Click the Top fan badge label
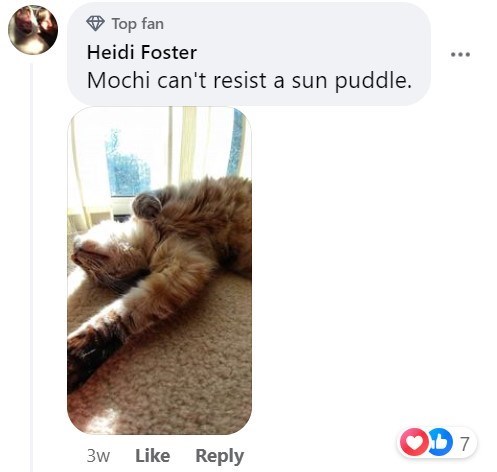The width and height of the screenshot is (497, 472). click(138, 24)
